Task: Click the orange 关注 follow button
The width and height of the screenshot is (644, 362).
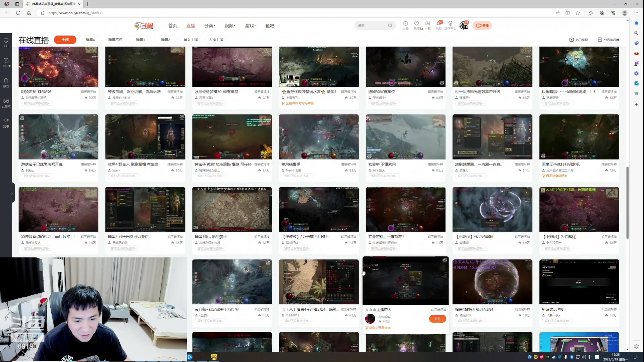Action: point(437,319)
